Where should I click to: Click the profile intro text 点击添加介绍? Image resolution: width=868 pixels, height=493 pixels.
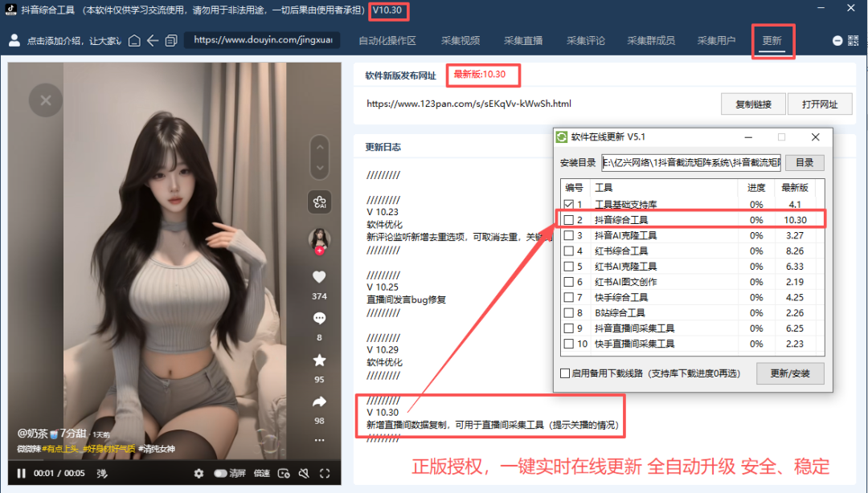[x=74, y=40]
